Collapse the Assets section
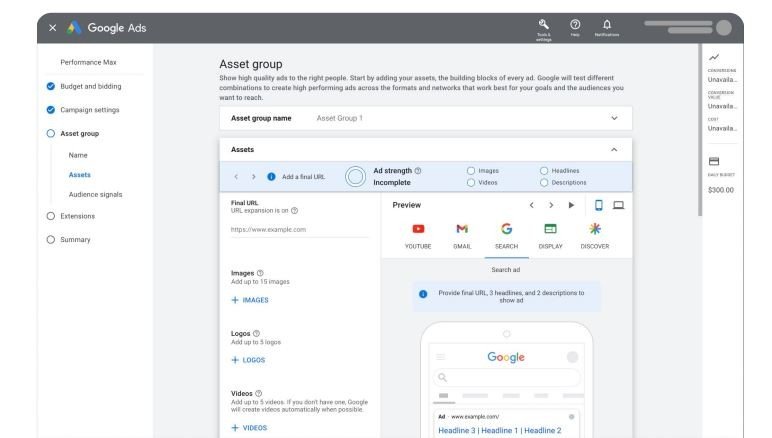The width and height of the screenshot is (772, 438). (x=614, y=150)
